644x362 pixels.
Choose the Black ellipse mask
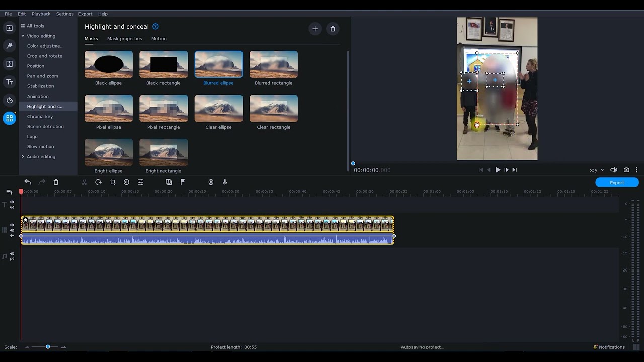(109, 68)
